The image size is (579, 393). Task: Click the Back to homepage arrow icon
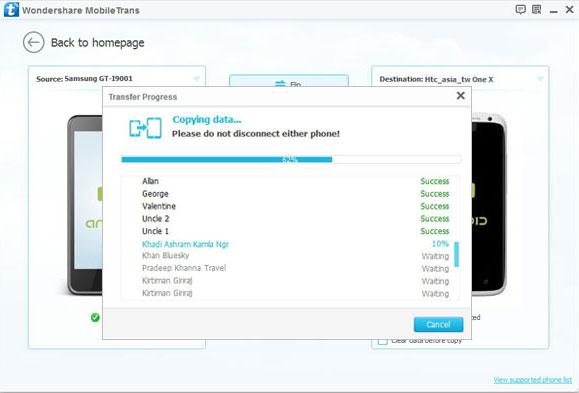(33, 42)
